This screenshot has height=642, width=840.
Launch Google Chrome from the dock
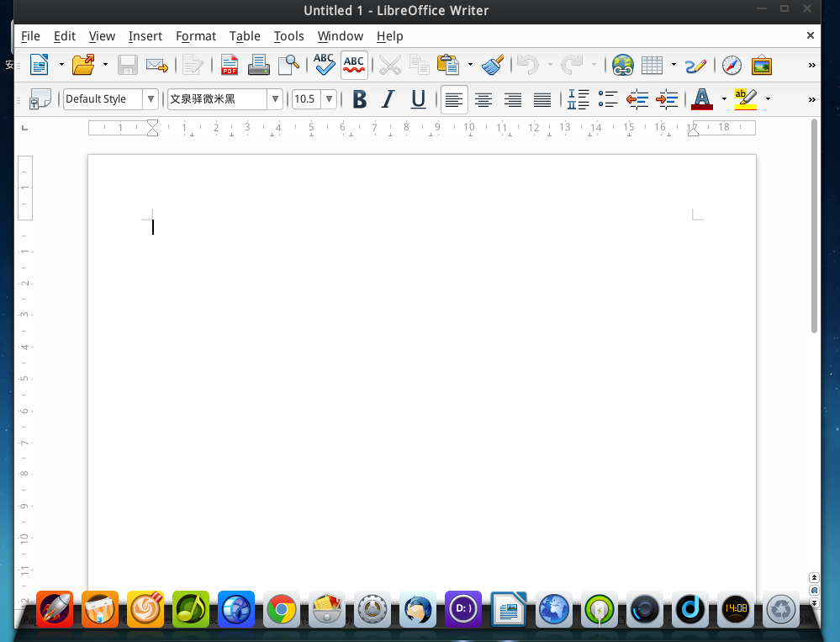coord(282,609)
